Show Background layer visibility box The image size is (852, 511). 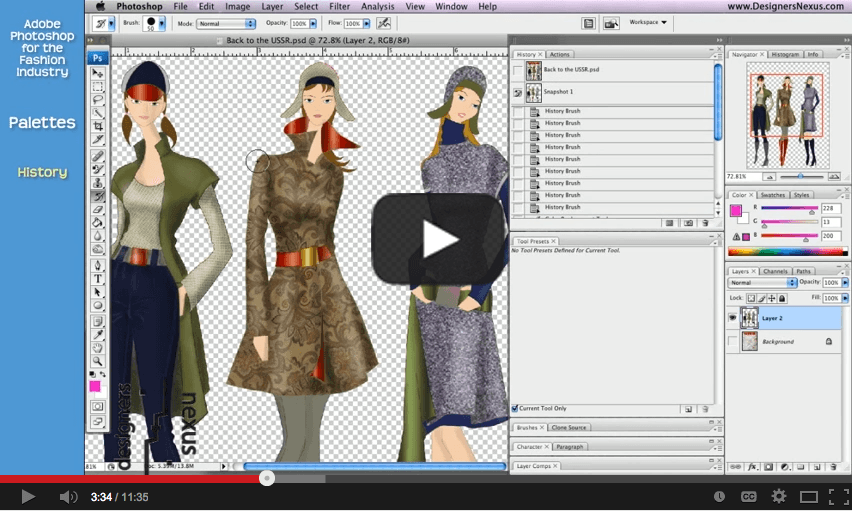(x=732, y=341)
